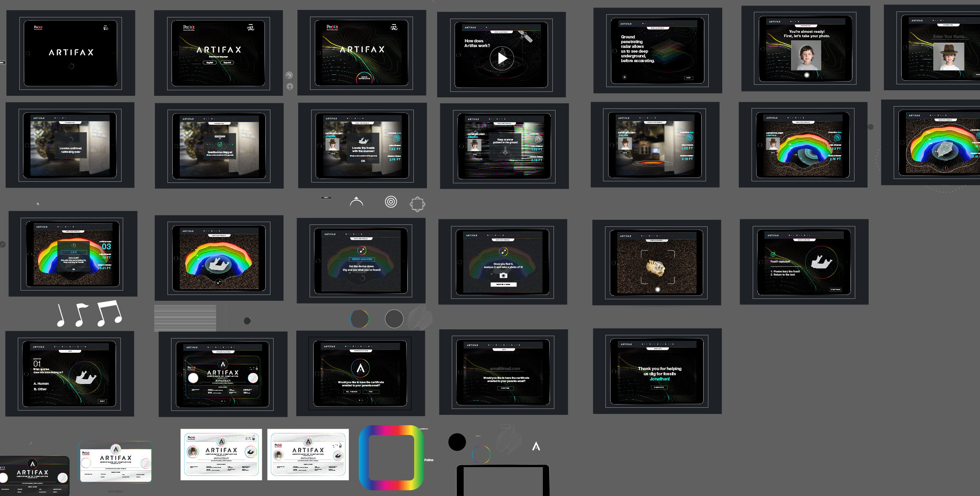Screen dimensions: 980x496
Task: Select the black Artifax splash screen artboard
Action: 70,53
